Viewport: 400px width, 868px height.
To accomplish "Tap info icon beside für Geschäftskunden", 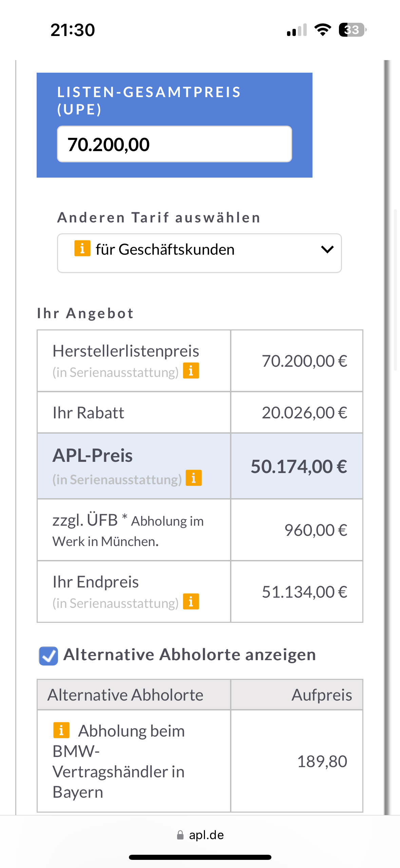I will [82, 248].
